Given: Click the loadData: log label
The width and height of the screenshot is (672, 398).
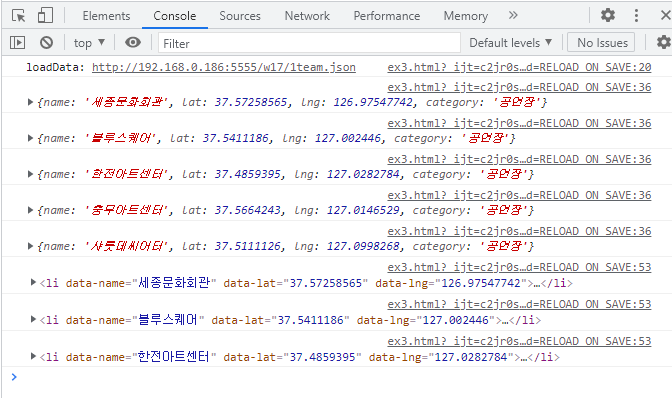Looking at the screenshot, I should pos(56,67).
